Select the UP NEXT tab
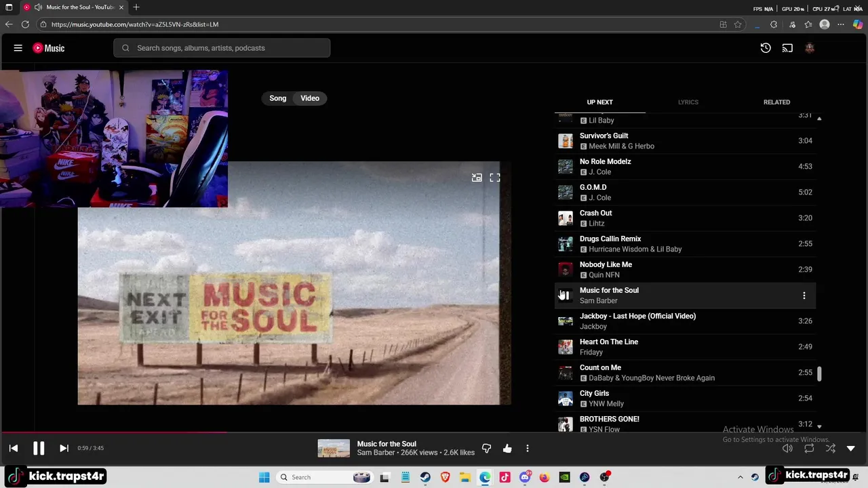This screenshot has height=488, width=868. click(599, 102)
